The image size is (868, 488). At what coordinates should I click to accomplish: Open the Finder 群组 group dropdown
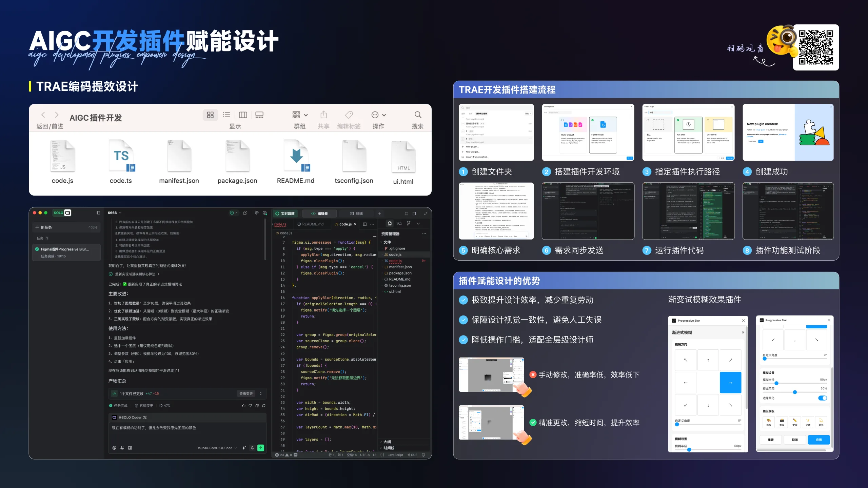tap(300, 115)
